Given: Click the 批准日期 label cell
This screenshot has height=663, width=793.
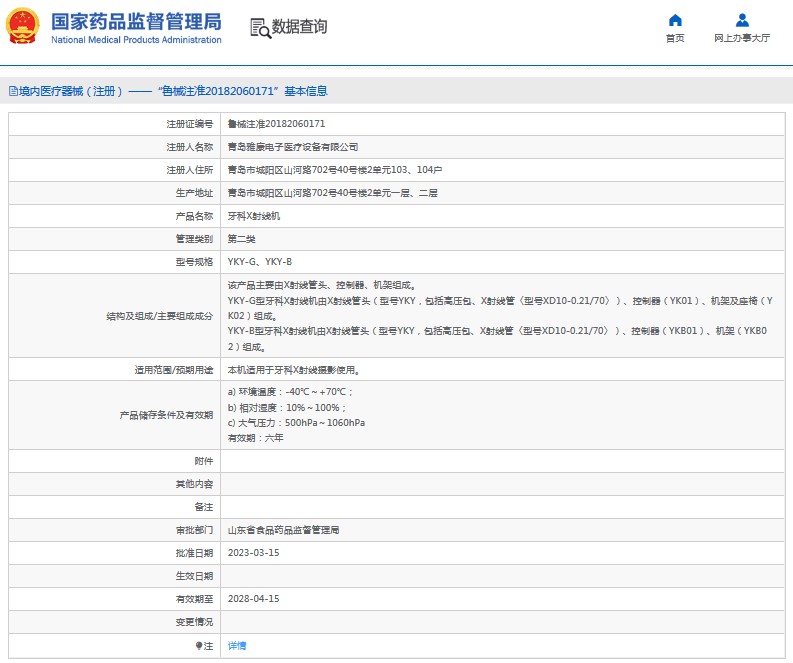Looking at the screenshot, I should (114, 553).
